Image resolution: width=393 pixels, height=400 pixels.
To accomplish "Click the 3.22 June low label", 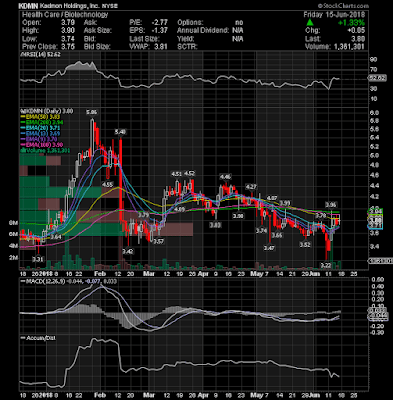I will pyautogui.click(x=325, y=266).
